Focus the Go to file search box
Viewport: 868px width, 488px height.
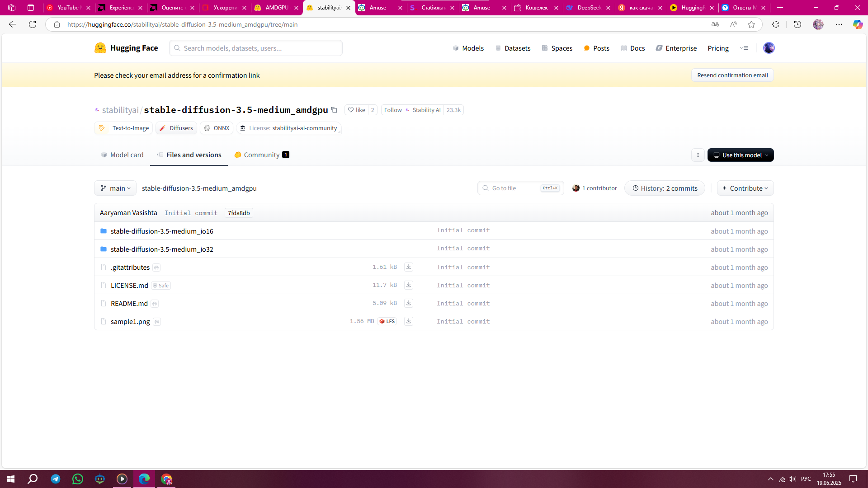click(x=521, y=188)
